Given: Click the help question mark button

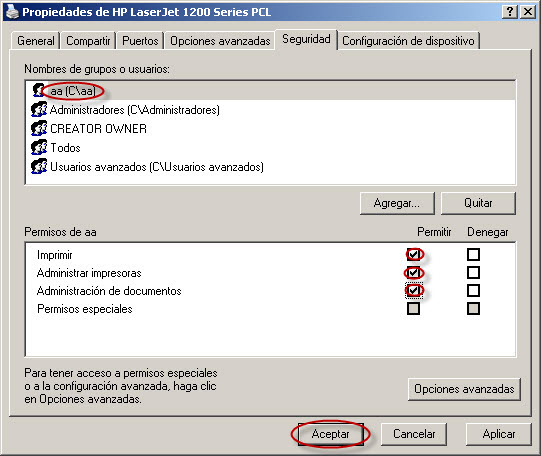Looking at the screenshot, I should click(510, 12).
